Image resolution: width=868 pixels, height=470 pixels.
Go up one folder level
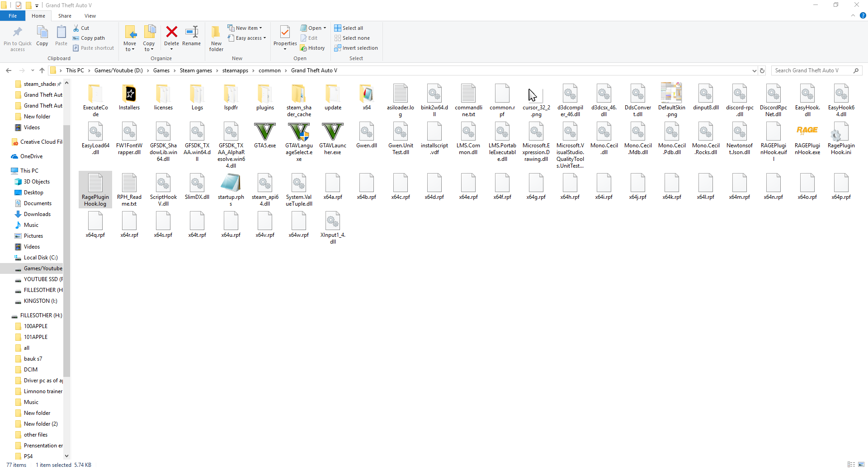[42, 70]
